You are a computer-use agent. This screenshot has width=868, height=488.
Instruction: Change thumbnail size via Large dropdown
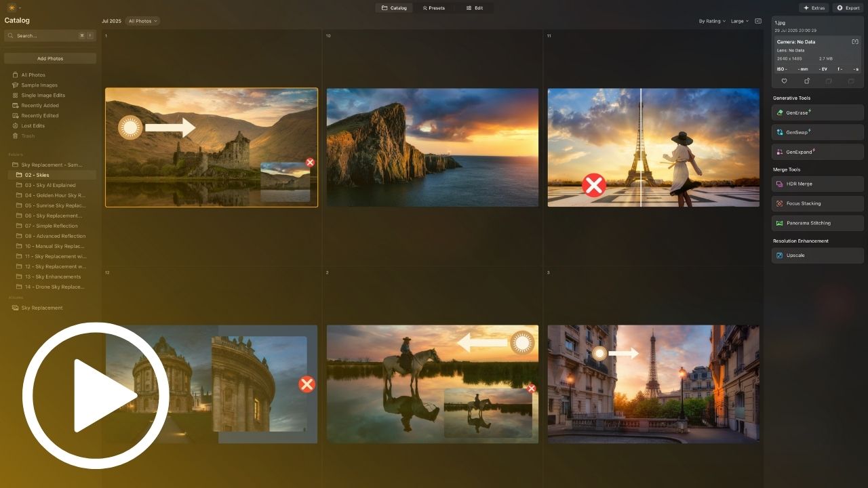[739, 21]
